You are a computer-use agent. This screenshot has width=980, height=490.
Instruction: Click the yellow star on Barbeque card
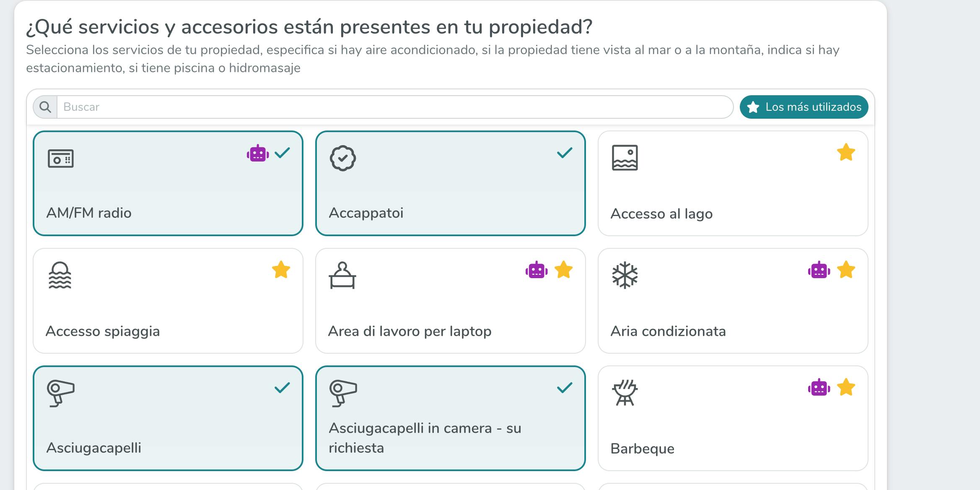coord(845,387)
